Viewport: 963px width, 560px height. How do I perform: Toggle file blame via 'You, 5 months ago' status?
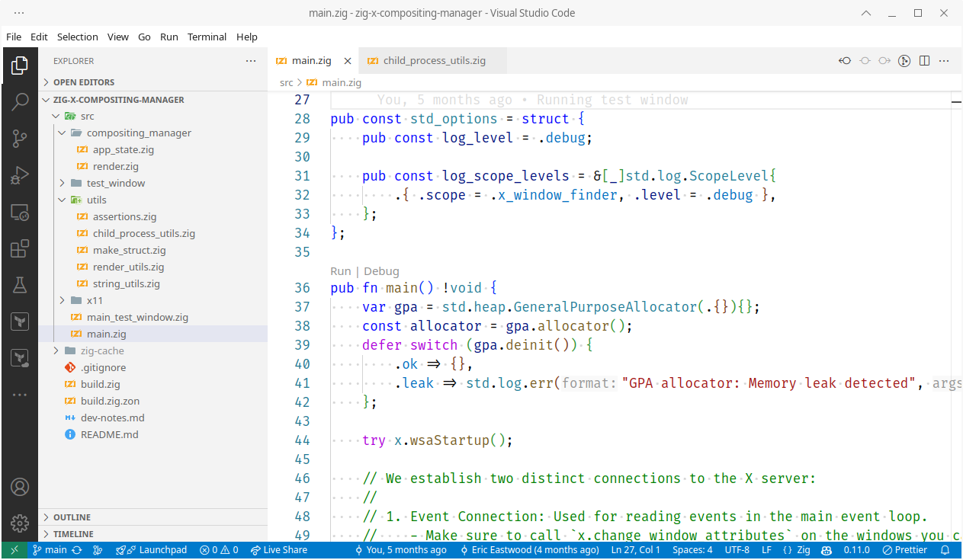point(401,550)
